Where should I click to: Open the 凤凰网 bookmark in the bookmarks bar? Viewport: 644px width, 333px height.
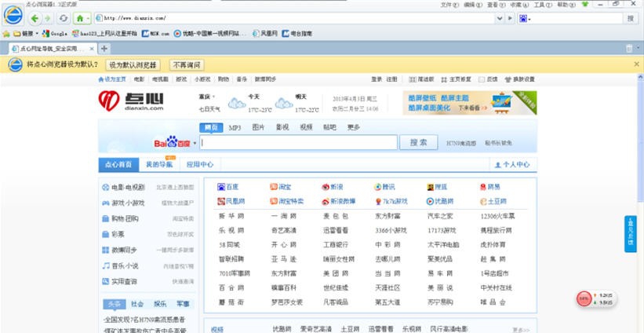[265, 34]
